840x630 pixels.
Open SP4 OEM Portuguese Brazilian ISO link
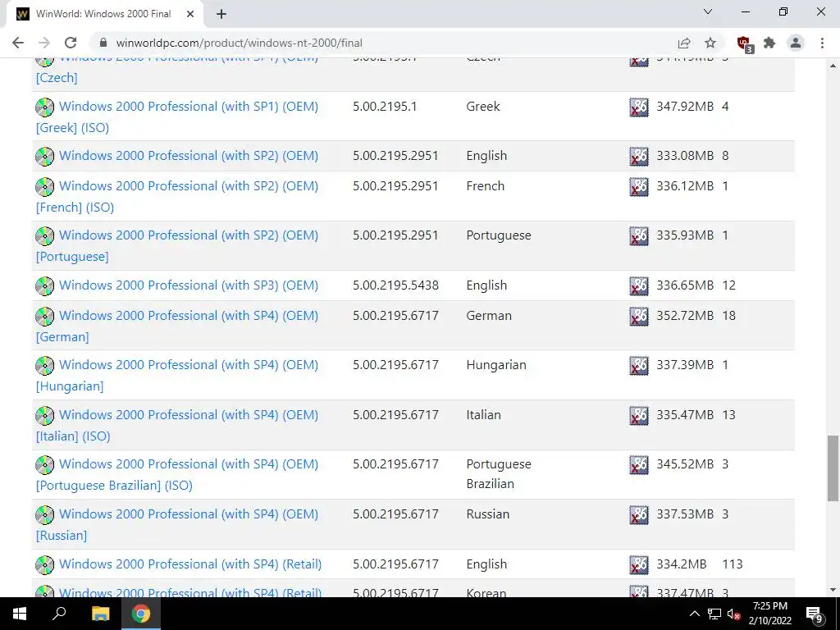177,475
